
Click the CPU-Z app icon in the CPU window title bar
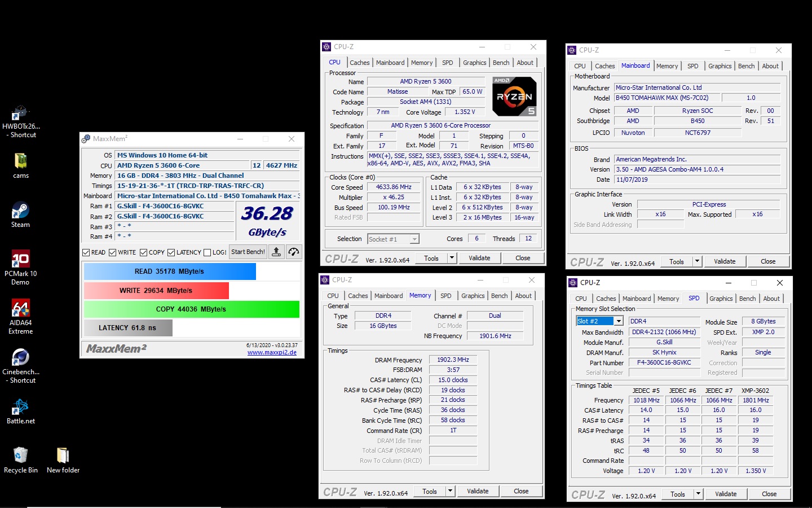(326, 47)
